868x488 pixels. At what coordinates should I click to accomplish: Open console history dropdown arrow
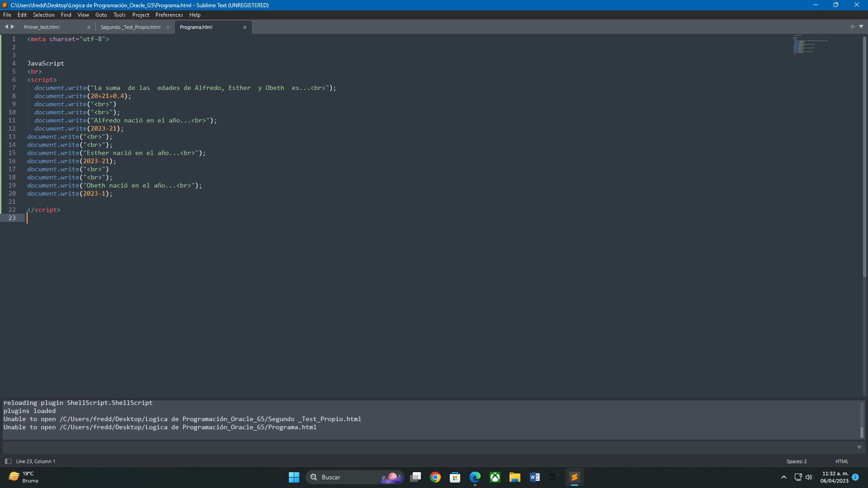tap(859, 447)
